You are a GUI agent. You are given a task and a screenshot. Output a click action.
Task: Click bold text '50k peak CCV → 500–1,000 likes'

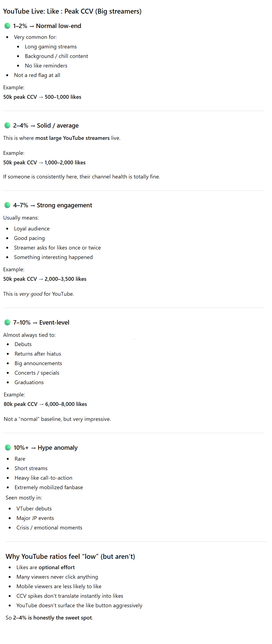42,97
